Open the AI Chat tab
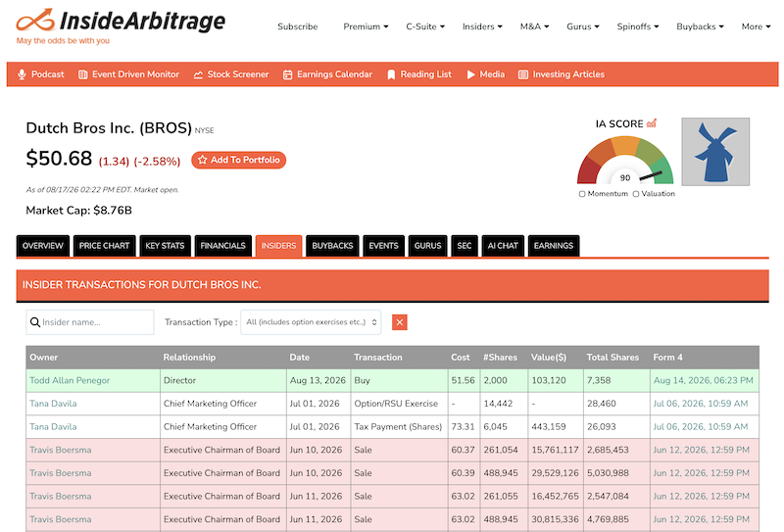The image size is (784, 532). [x=503, y=246]
